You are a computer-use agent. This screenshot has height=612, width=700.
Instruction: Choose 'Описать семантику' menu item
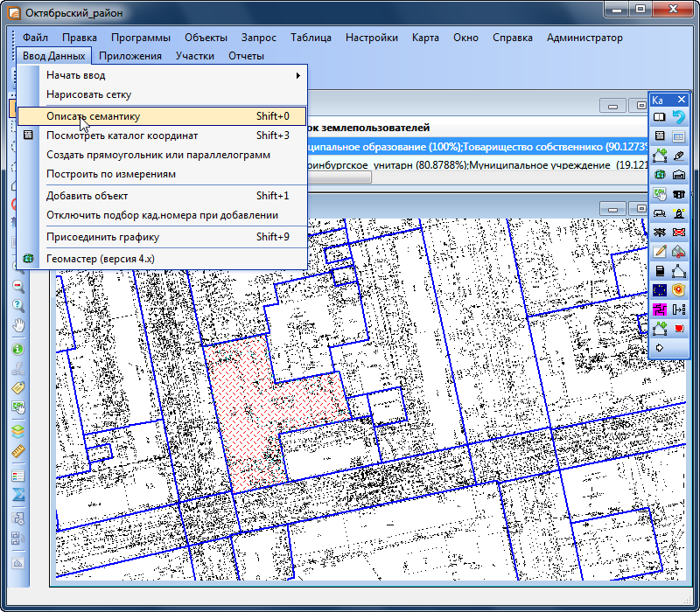(x=93, y=115)
